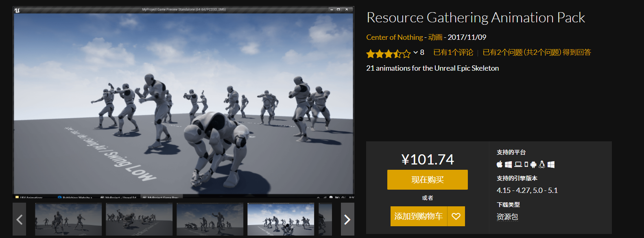The height and width of the screenshot is (238, 644).
Task: Click the rating count 8
Action: click(x=422, y=52)
